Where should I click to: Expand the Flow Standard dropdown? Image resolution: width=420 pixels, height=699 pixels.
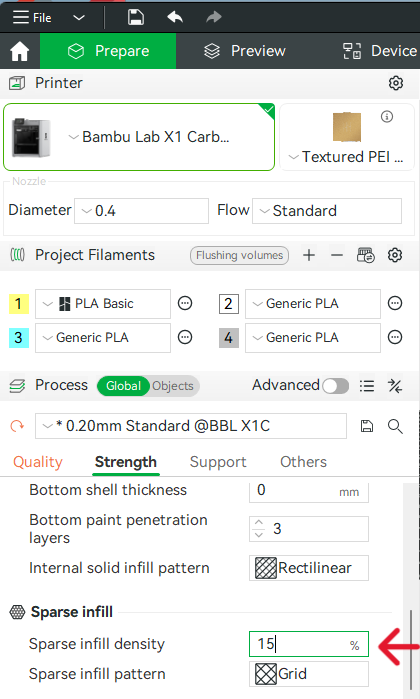pyautogui.click(x=327, y=211)
